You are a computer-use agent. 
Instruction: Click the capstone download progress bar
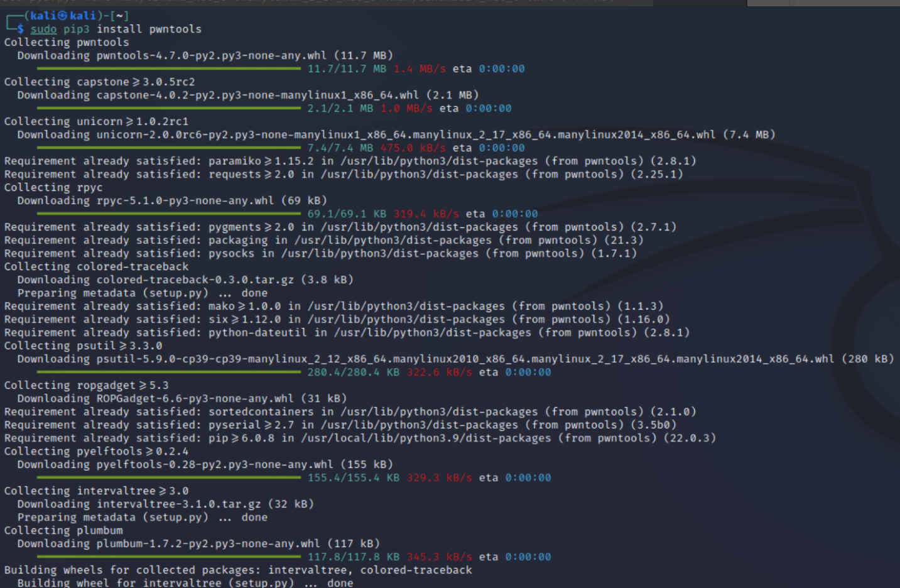click(x=168, y=108)
